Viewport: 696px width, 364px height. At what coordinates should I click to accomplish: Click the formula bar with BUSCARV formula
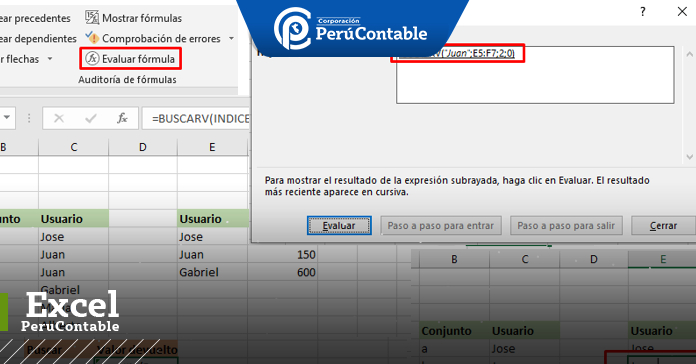[196, 119]
